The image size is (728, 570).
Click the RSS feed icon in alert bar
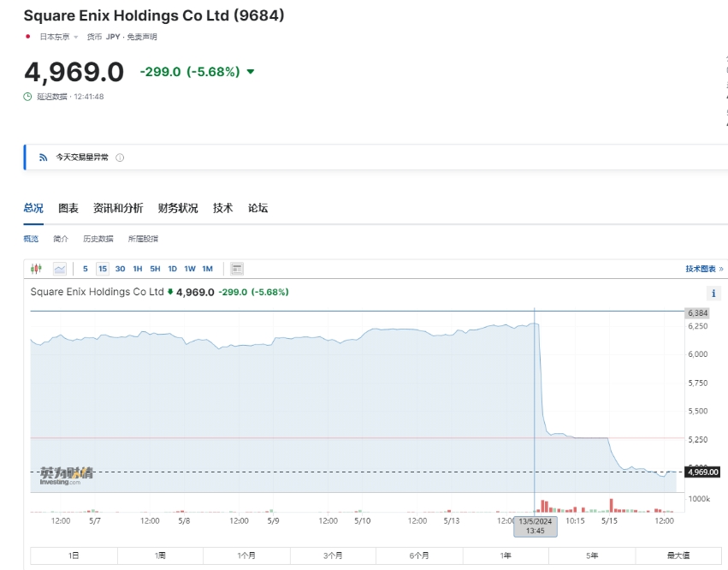[x=43, y=157]
